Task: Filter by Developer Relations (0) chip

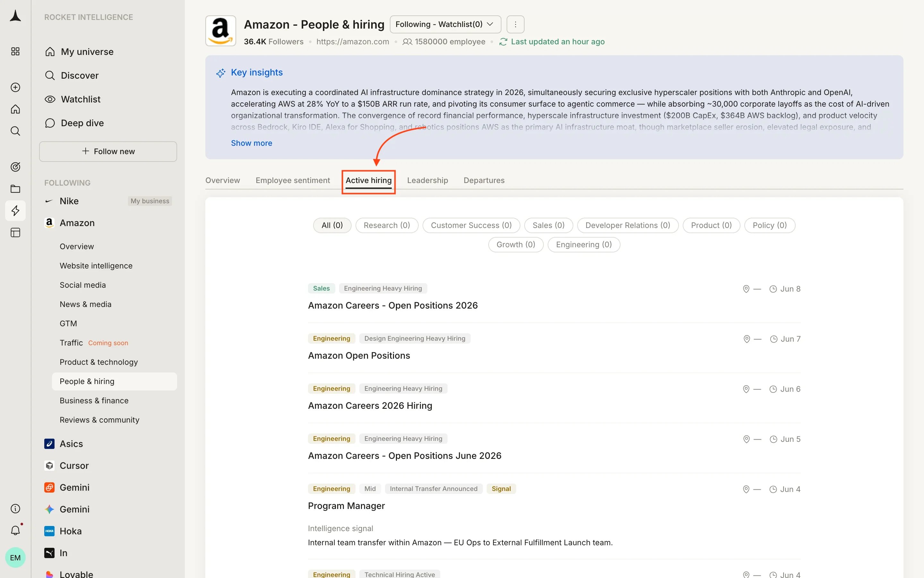Action: pos(628,225)
